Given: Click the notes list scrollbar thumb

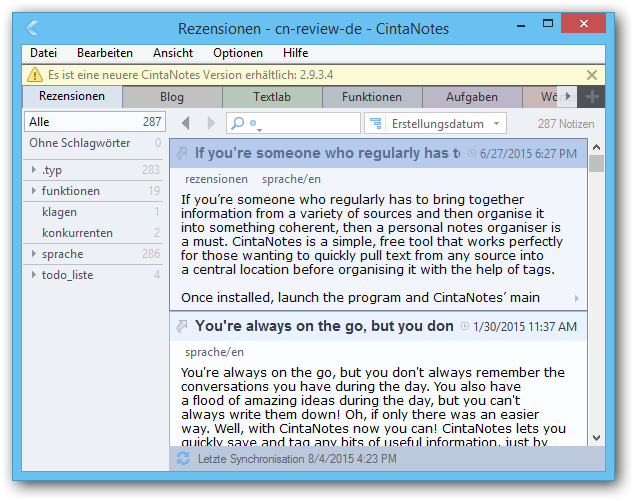Looking at the screenshot, I should 596,164.
